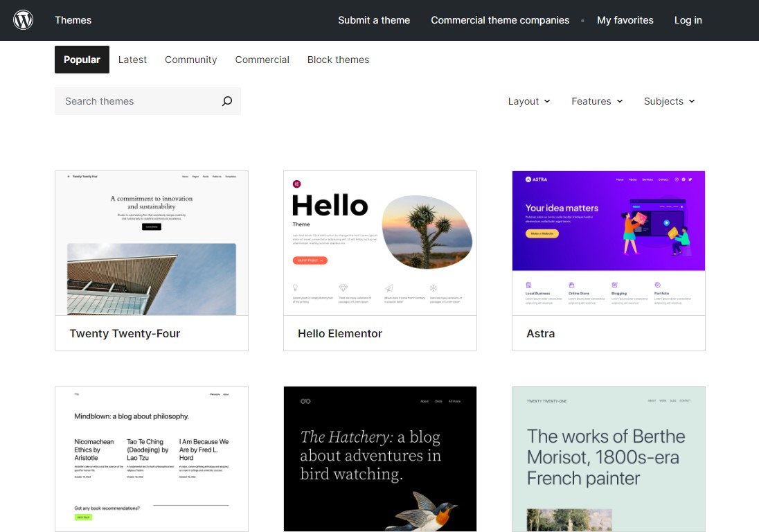Click the WordPress logo icon
The height and width of the screenshot is (532, 759).
point(24,20)
